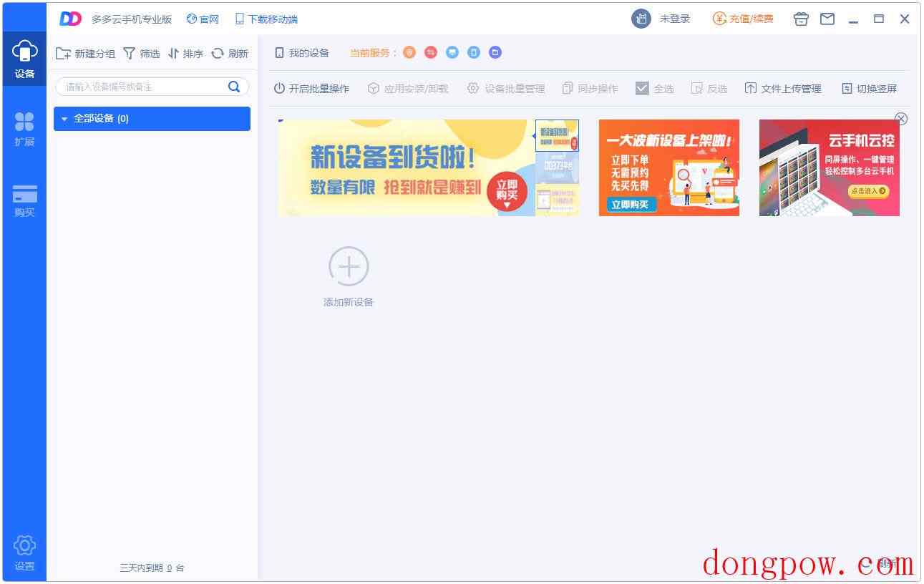Click the purple current service icon
The image size is (924, 584).
495,52
